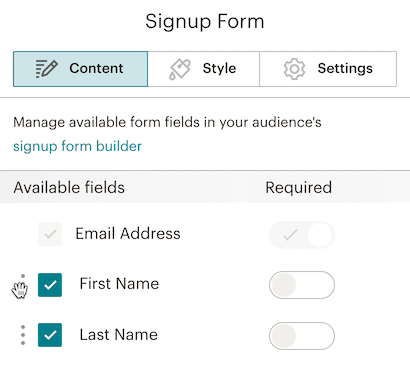Click the Email Address required toggle
Image resolution: width=410 pixels, height=366 pixels.
click(x=302, y=235)
